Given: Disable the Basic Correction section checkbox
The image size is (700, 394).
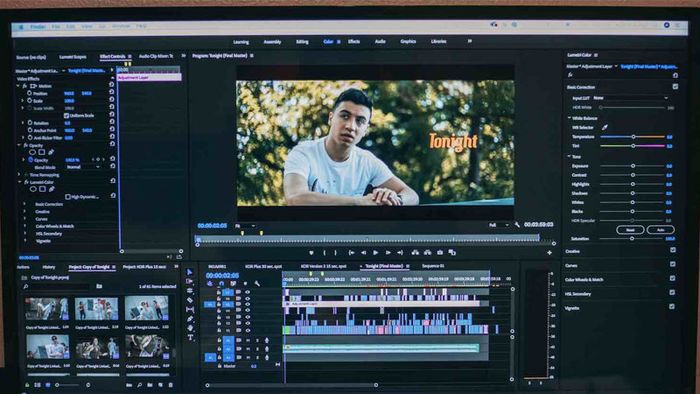Looking at the screenshot, I should [675, 87].
